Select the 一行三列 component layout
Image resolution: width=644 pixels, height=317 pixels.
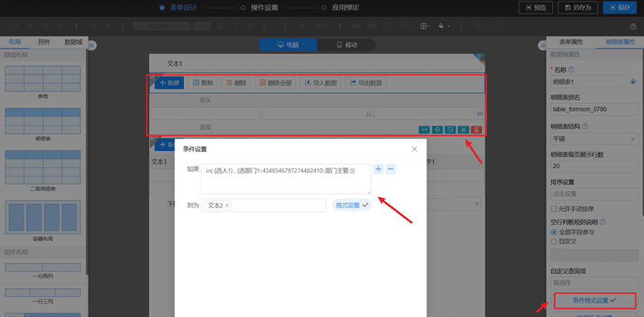pyautogui.click(x=42, y=292)
